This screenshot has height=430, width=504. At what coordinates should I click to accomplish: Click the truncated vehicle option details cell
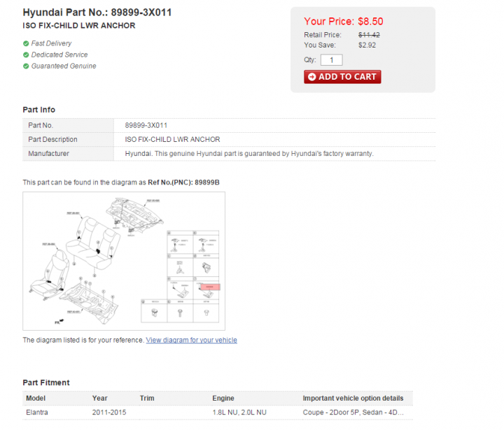pyautogui.click(x=353, y=413)
